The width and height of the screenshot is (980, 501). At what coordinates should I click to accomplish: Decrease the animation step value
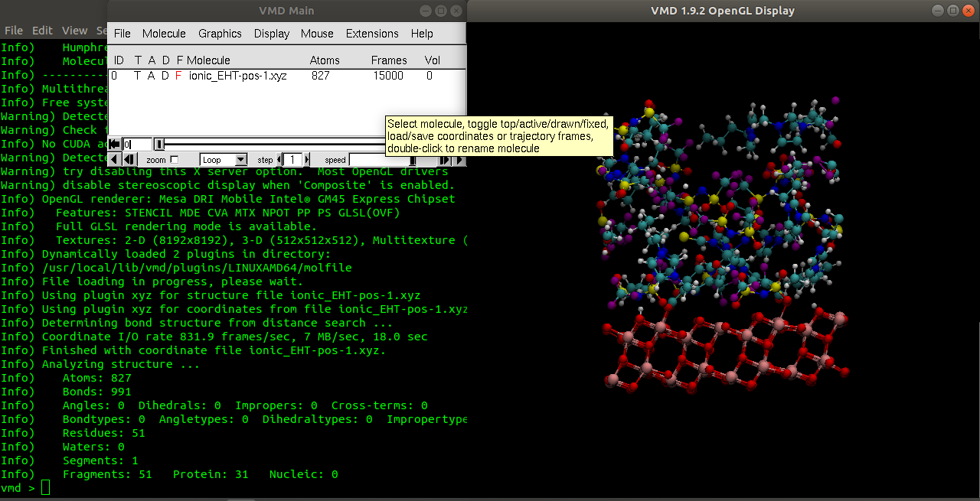click(x=279, y=160)
